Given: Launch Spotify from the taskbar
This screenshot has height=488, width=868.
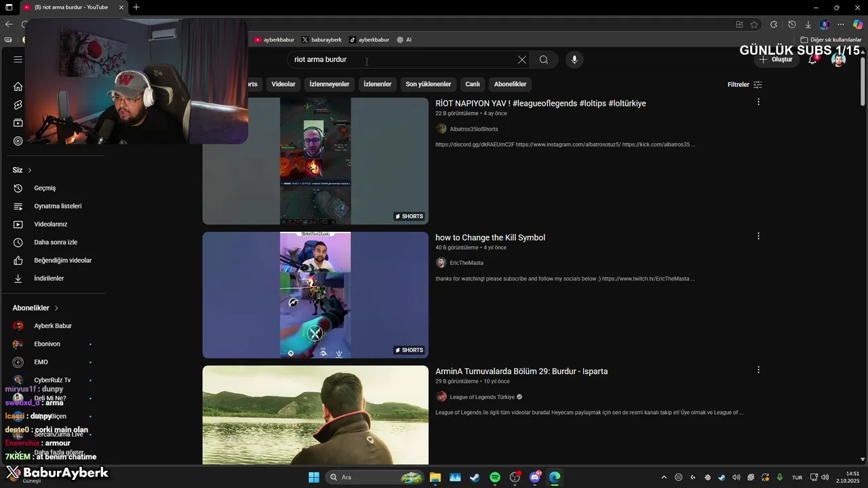Looking at the screenshot, I should (x=495, y=477).
